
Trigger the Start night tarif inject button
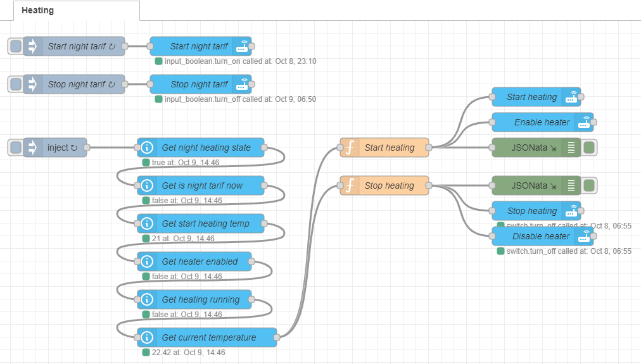pyautogui.click(x=16, y=46)
